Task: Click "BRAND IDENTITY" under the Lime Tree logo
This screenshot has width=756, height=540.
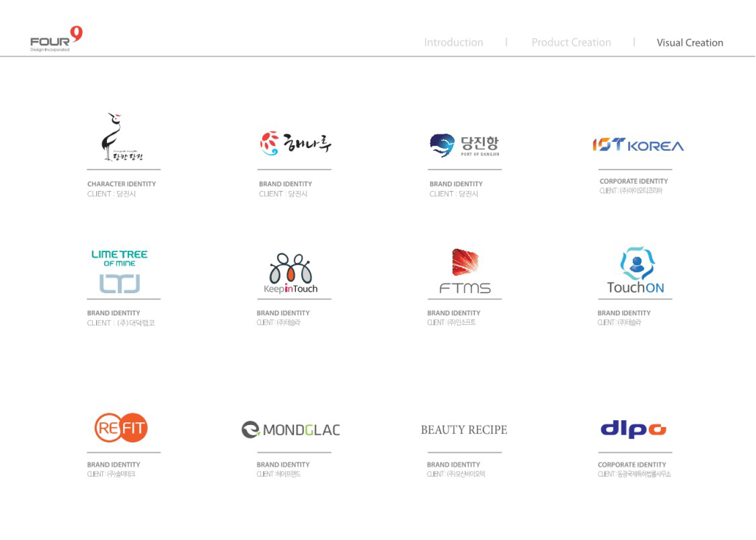Action: point(113,313)
